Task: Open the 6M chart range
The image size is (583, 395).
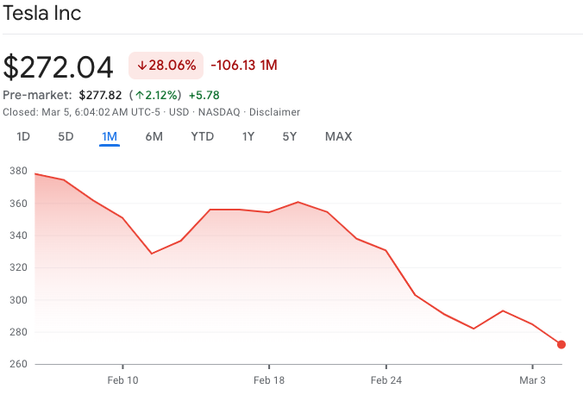Action: (154, 137)
